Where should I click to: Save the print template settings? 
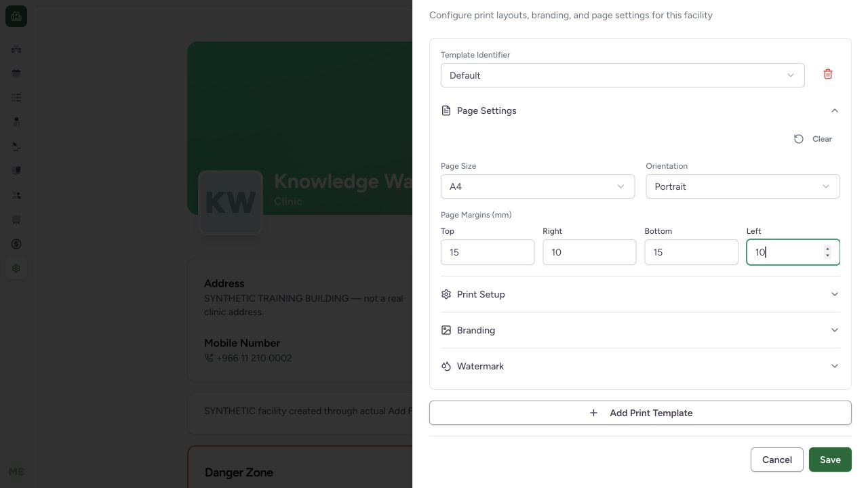[x=830, y=460]
